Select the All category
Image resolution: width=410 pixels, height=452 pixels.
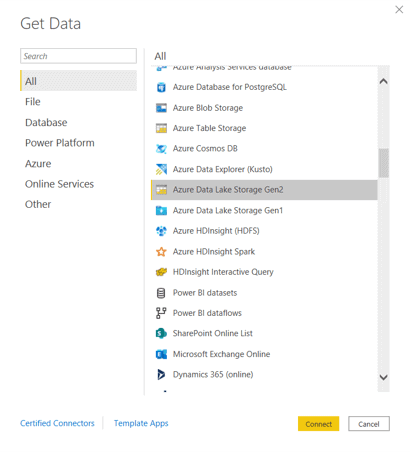coord(78,81)
